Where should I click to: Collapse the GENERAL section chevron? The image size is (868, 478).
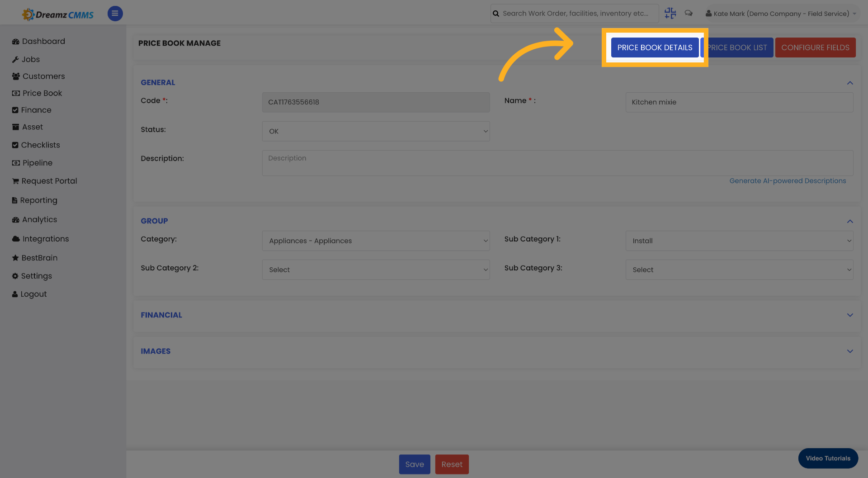click(x=850, y=83)
